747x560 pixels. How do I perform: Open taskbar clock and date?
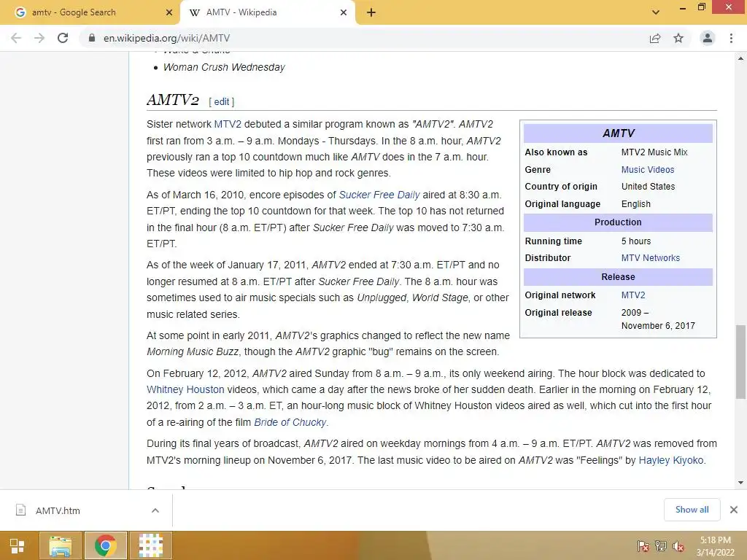point(715,546)
